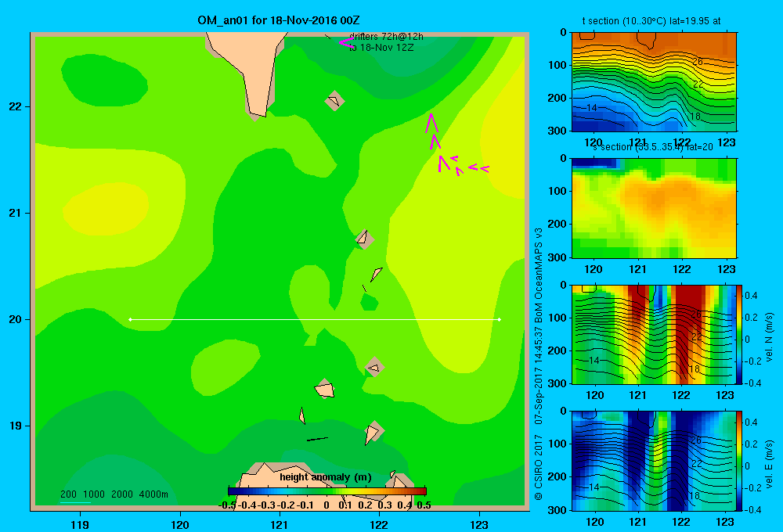783x532 pixels.
Task: Click depth label 300 on the salinity section
Action: click(x=557, y=257)
